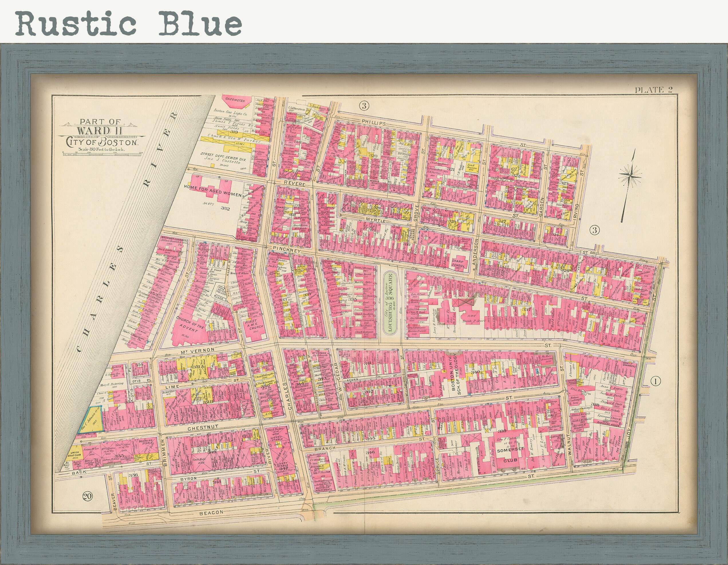This screenshot has width=728, height=565.
Task: Click 'PART OF' in the title block
Action: point(100,121)
